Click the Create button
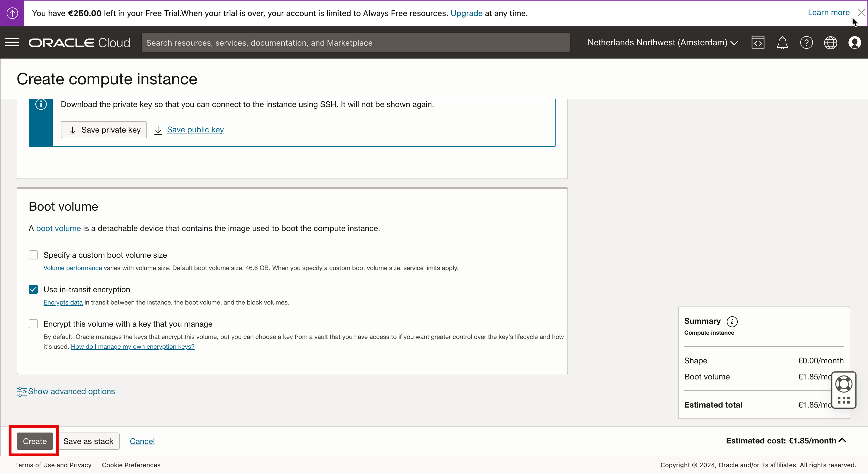This screenshot has height=473, width=868. click(x=35, y=441)
